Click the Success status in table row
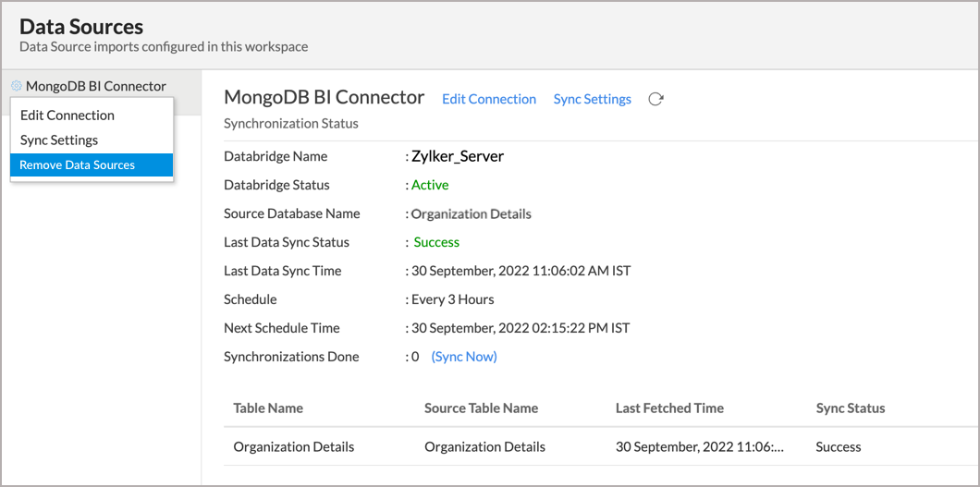980x487 pixels. pos(839,447)
